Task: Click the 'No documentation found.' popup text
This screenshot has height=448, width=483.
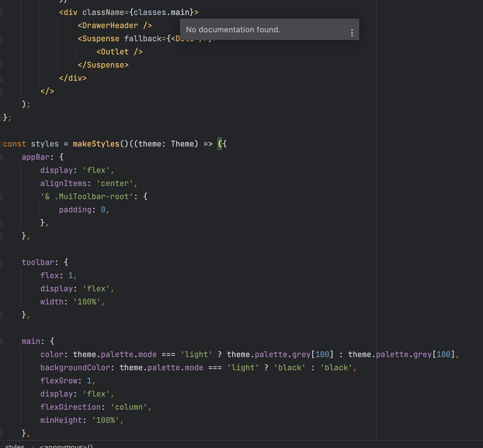Action: click(x=233, y=30)
